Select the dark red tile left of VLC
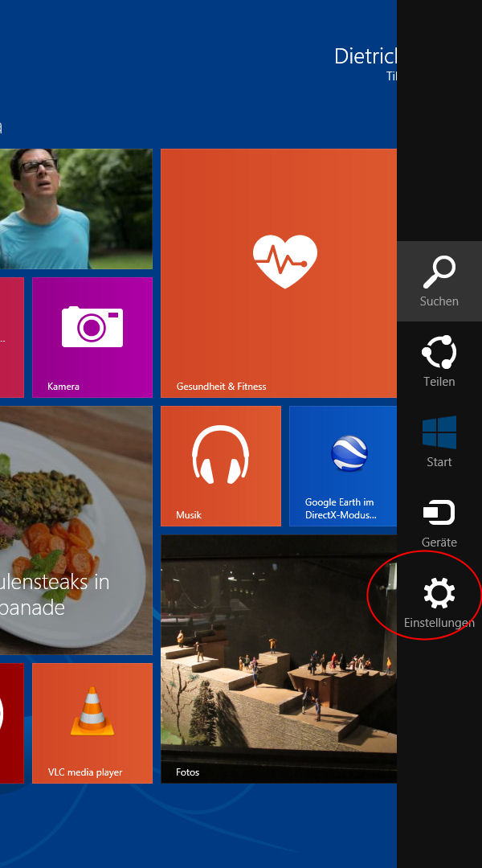The height and width of the screenshot is (868, 482). coord(11,723)
